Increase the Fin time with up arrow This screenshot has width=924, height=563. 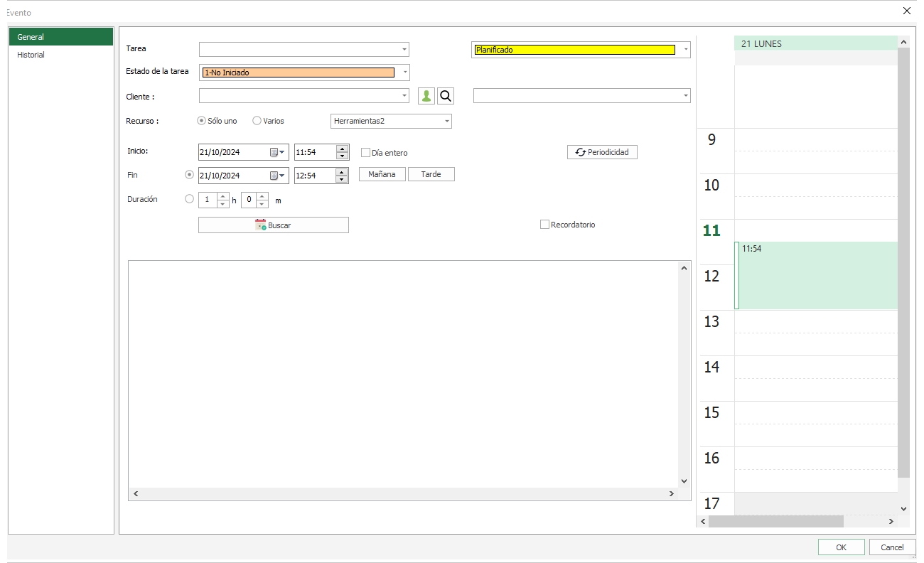click(x=343, y=172)
